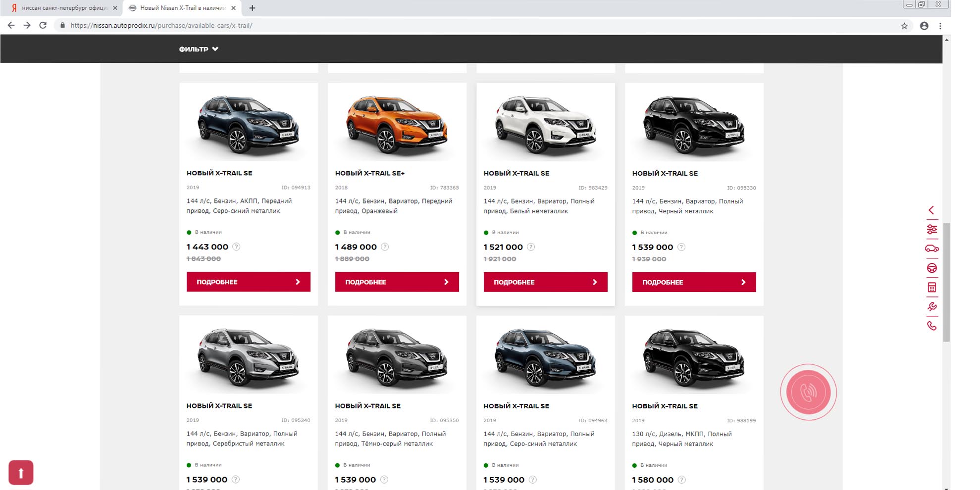
Task: Click the page vertical scrollbar thumb
Action: [x=946, y=282]
